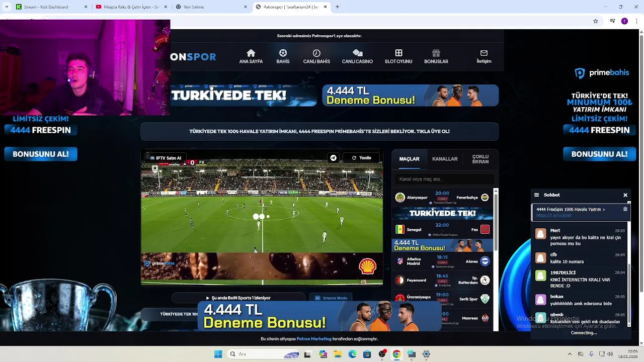Click 1907DELİCİ's avatar in the chat
The image size is (644, 362).
pos(540,276)
